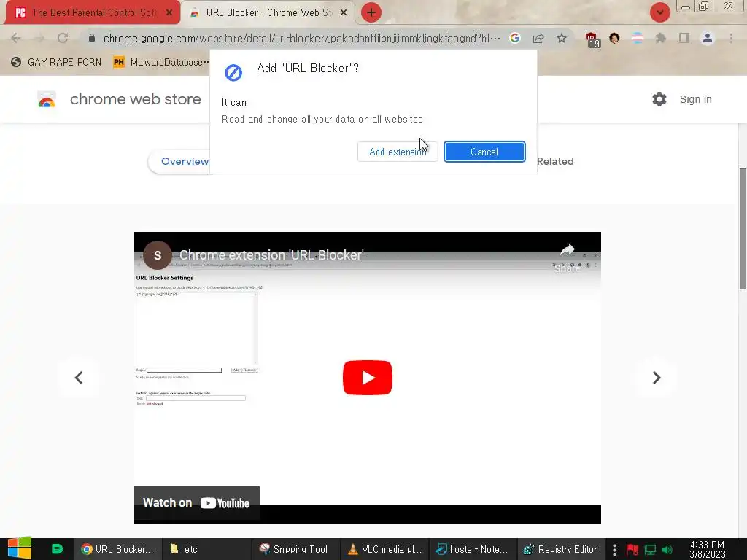Screen dimensions: 747x560
Task: Click the lock site info icon
Action: (91, 38)
